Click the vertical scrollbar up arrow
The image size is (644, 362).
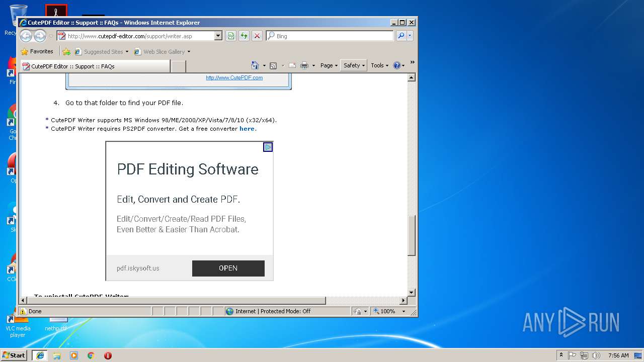pos(412,77)
